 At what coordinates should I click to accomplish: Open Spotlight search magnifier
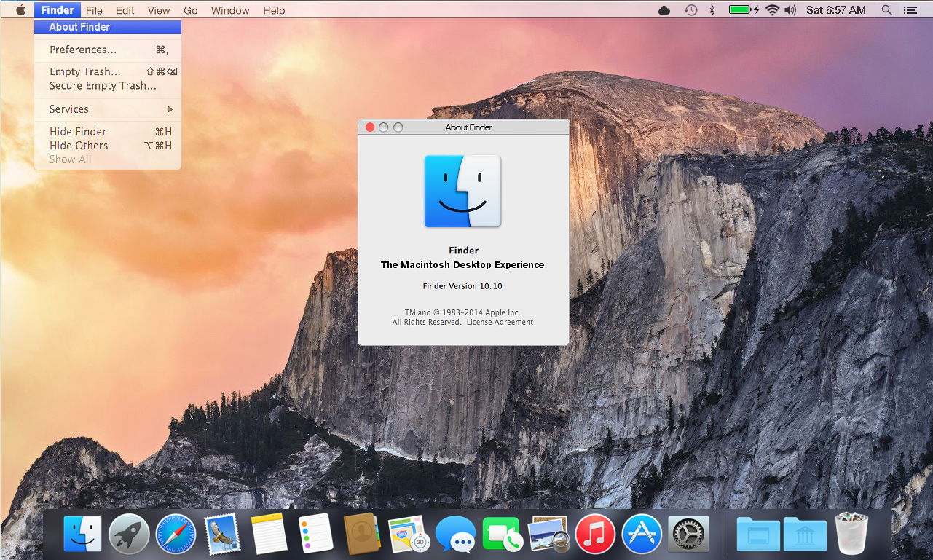click(x=886, y=9)
